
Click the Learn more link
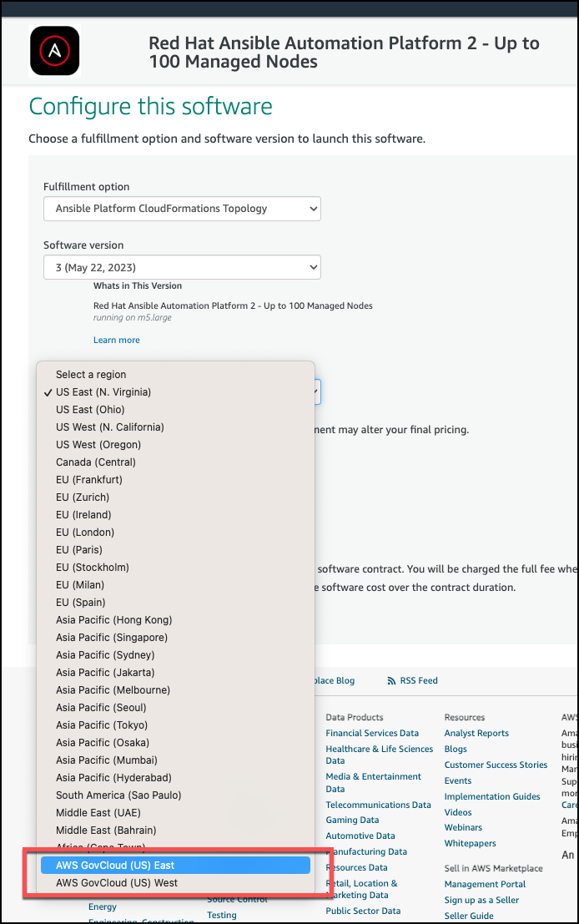(117, 340)
